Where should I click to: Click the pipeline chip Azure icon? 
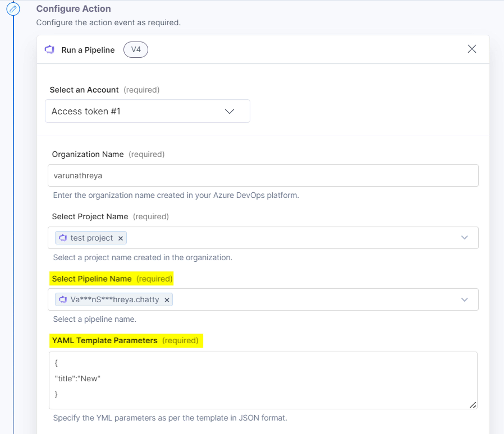point(63,299)
